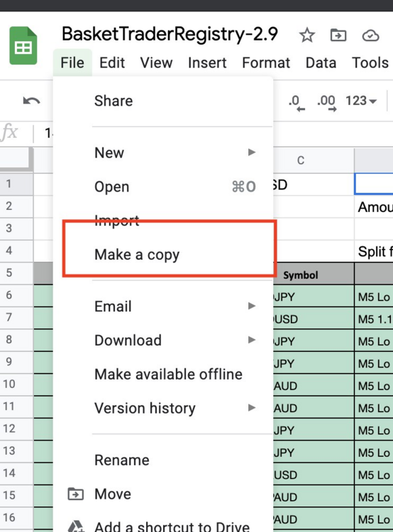
Task: Choose Move in the File menu
Action: point(163,494)
